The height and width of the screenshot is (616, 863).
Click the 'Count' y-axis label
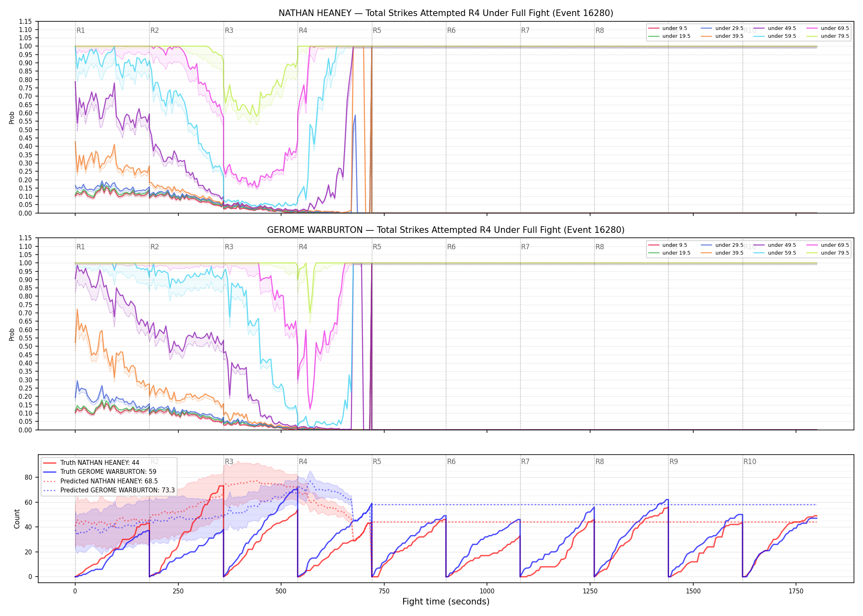click(17, 519)
